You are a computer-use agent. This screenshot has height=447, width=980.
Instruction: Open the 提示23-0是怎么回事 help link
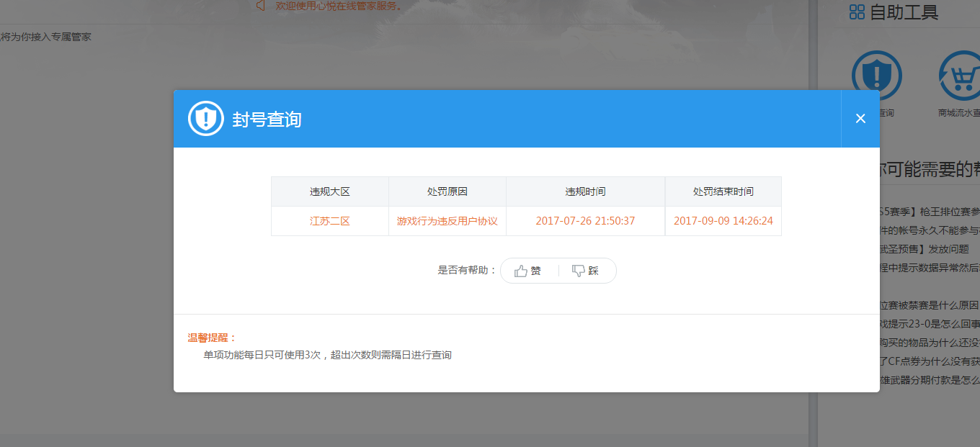tap(930, 323)
